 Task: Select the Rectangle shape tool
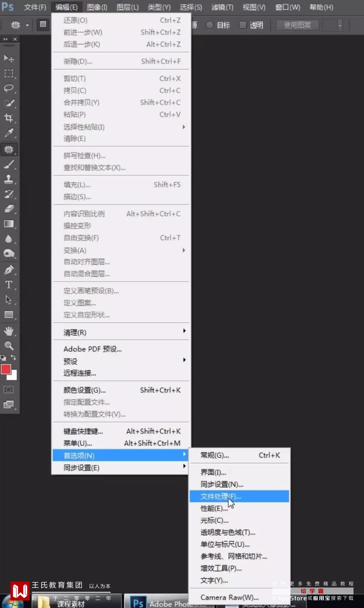(x=9, y=314)
